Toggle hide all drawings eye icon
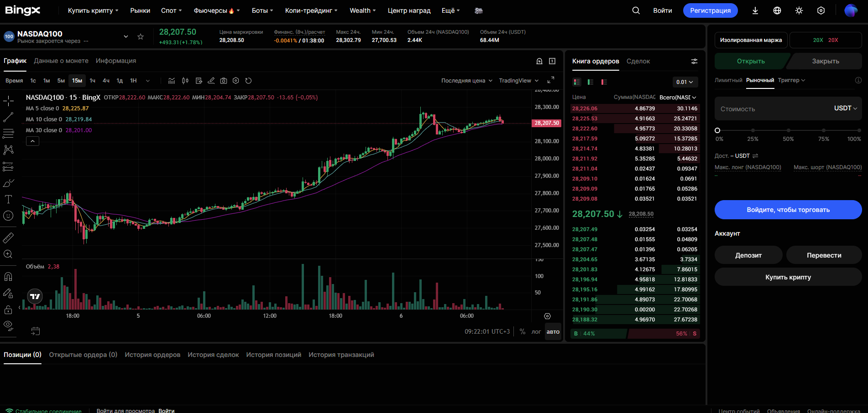This screenshot has height=413, width=868. coord(8,326)
